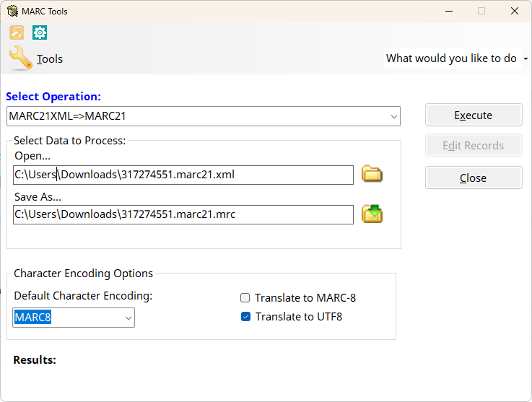The height and width of the screenshot is (402, 532).
Task: Click the Close button on the right panel
Action: coord(473,178)
